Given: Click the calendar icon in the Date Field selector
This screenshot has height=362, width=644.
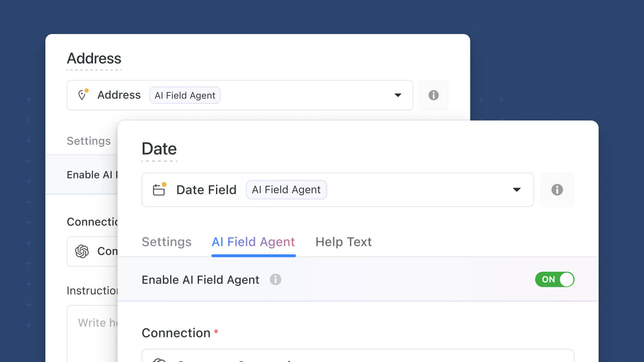Looking at the screenshot, I should [159, 189].
